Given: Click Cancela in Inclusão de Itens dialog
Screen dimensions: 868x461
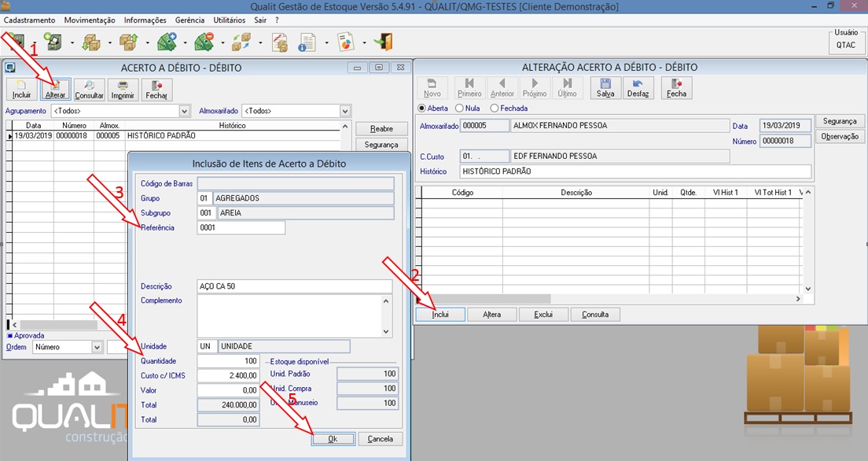Looking at the screenshot, I should pyautogui.click(x=381, y=439).
